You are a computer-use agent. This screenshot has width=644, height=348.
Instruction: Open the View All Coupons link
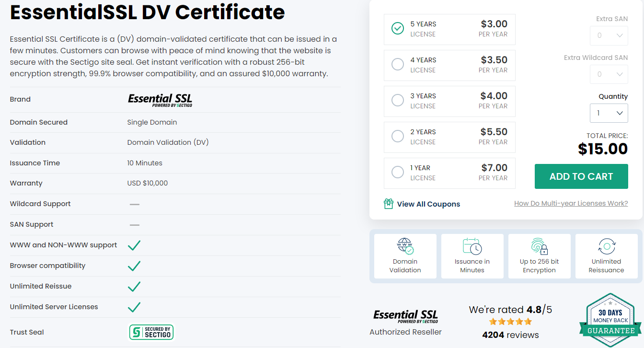pos(428,204)
